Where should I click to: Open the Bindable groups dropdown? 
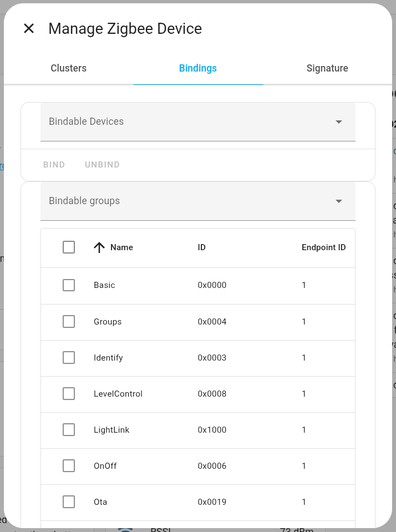[x=198, y=201]
